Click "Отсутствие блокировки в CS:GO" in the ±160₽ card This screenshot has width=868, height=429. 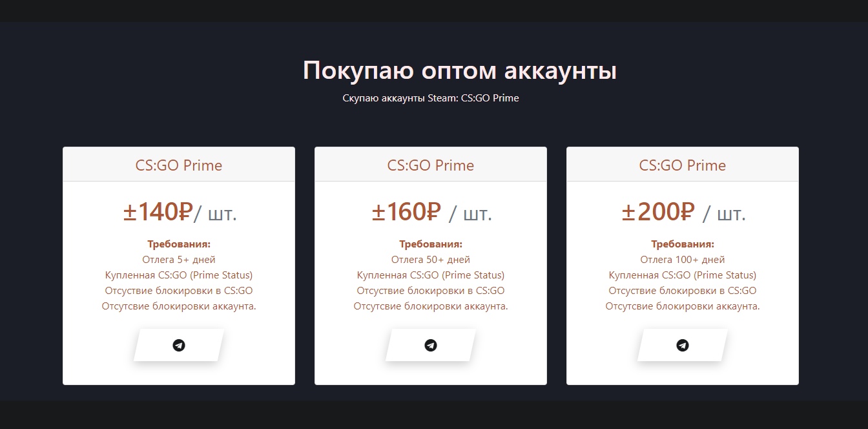(431, 291)
